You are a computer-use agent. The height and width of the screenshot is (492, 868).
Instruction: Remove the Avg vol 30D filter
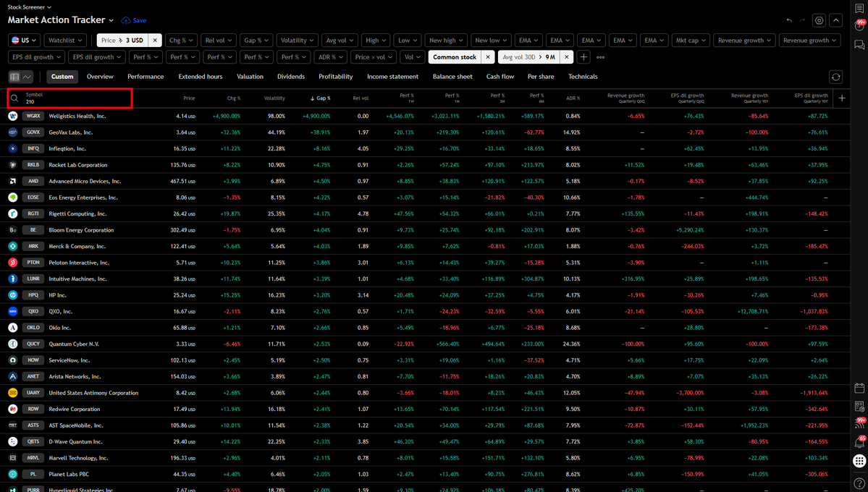click(566, 57)
